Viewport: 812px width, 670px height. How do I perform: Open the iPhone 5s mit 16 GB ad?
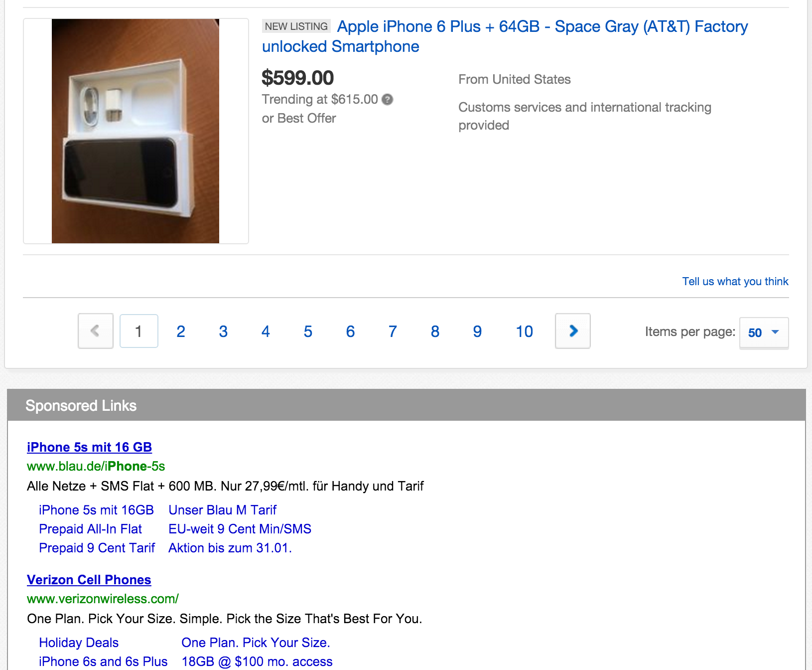pyautogui.click(x=89, y=447)
